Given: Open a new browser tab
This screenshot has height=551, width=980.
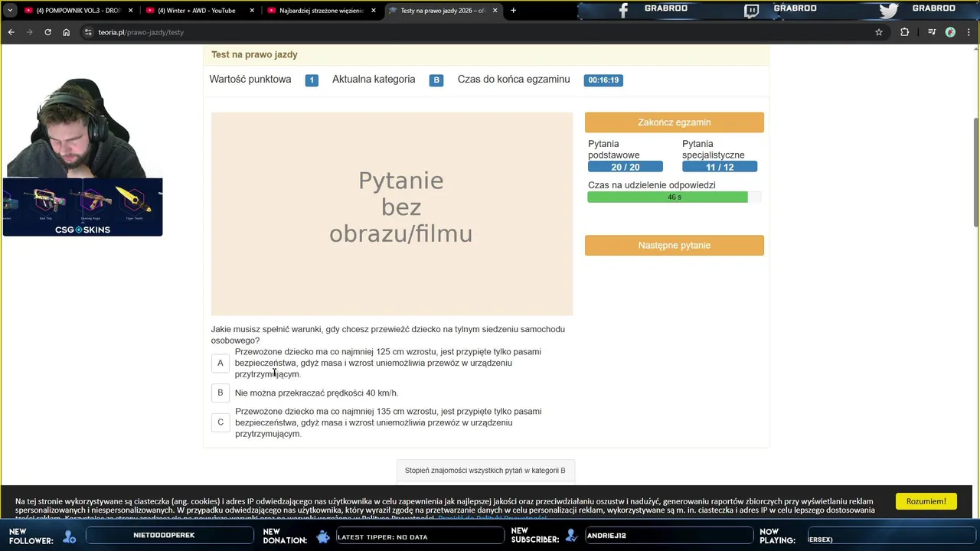Looking at the screenshot, I should click(x=513, y=11).
